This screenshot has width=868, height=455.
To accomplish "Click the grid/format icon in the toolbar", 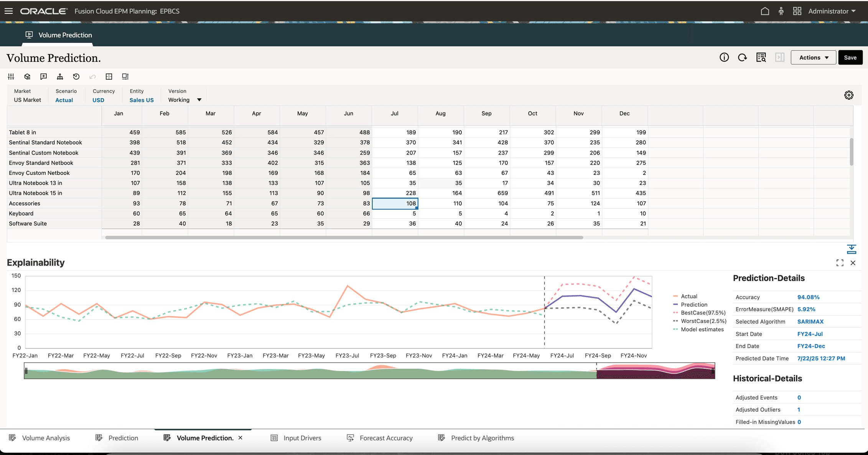I will click(109, 76).
